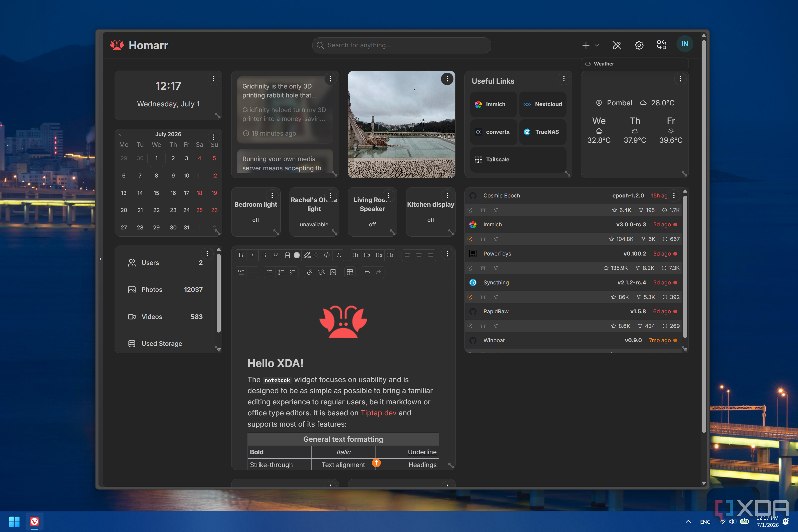The height and width of the screenshot is (532, 798).
Task: Toggle bold formatting in the notebook toolbar
Action: pyautogui.click(x=241, y=255)
